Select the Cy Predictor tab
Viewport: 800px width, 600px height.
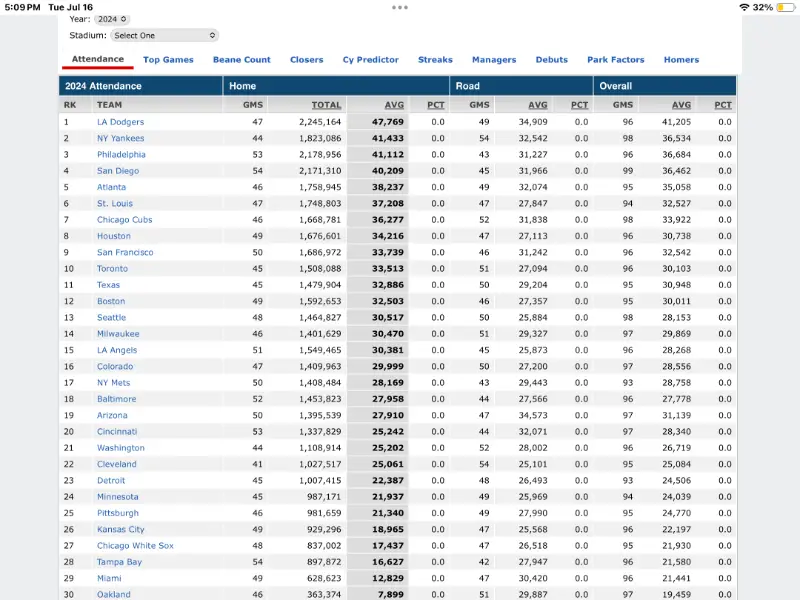point(370,60)
